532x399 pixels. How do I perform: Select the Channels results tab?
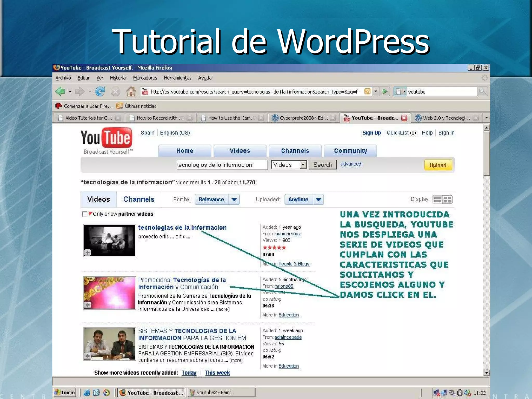tap(139, 199)
